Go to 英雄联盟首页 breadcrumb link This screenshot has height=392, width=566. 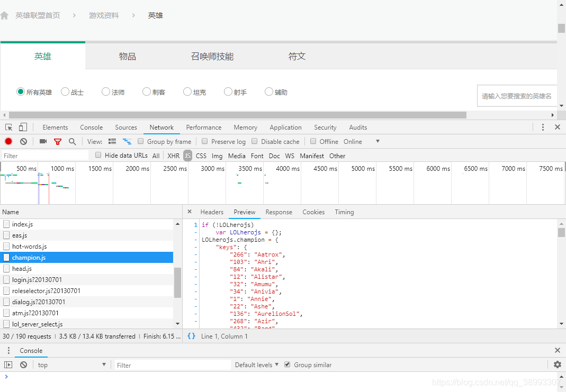click(38, 15)
